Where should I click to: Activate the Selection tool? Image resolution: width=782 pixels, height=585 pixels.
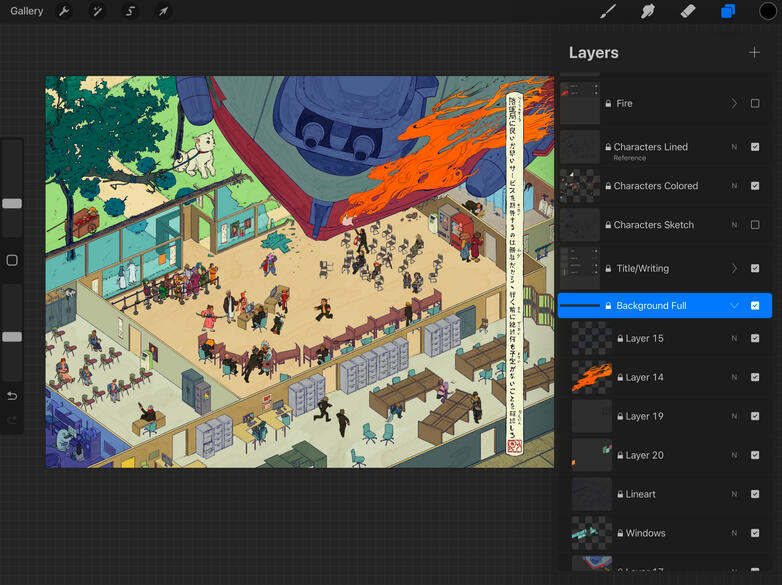tap(130, 11)
